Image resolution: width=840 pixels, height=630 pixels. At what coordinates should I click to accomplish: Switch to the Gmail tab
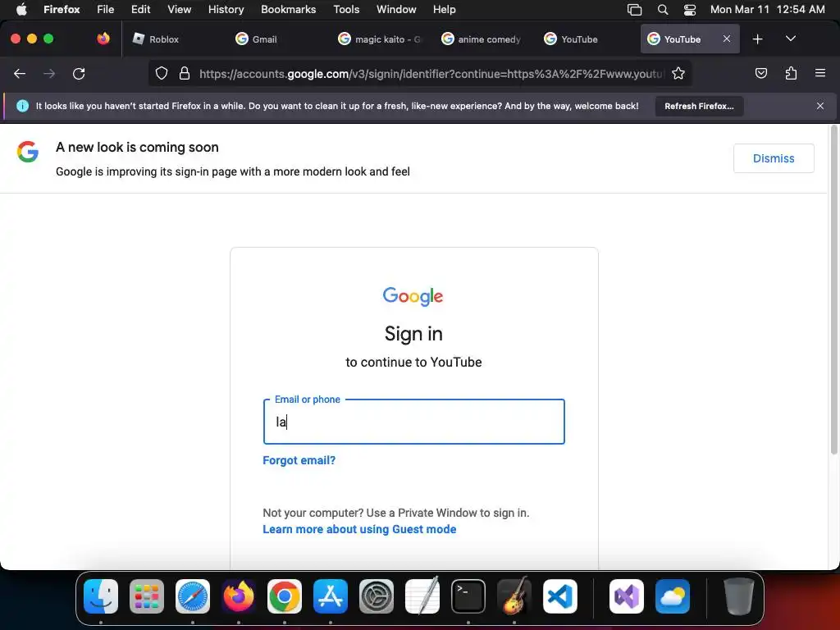(276, 39)
